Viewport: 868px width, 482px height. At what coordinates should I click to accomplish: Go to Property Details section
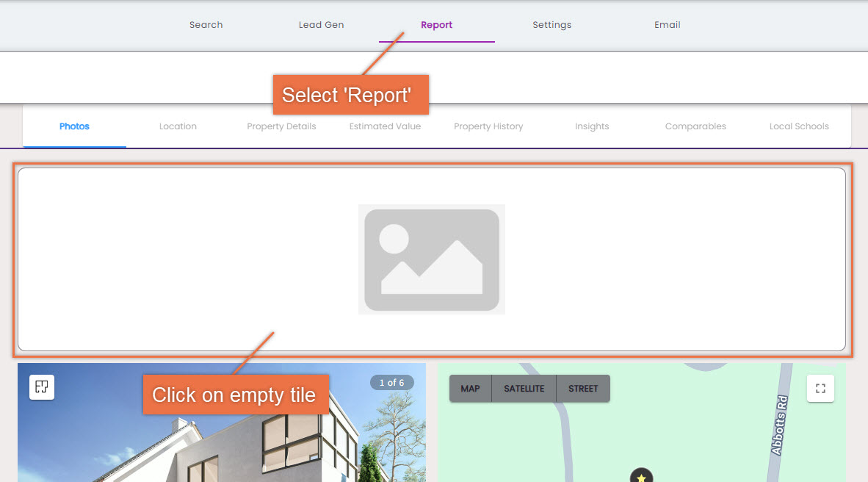point(281,126)
